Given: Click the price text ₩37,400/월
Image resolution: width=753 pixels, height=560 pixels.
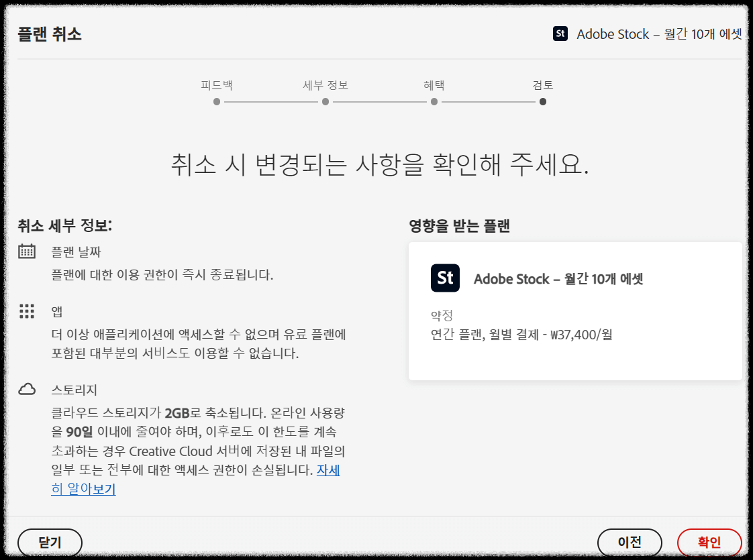Looking at the screenshot, I should coord(582,335).
